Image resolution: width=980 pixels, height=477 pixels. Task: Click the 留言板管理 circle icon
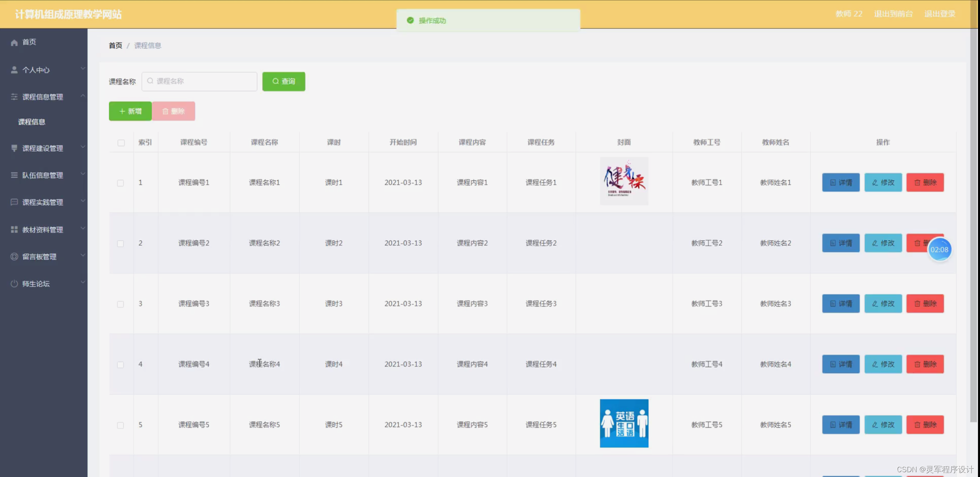[x=14, y=257]
